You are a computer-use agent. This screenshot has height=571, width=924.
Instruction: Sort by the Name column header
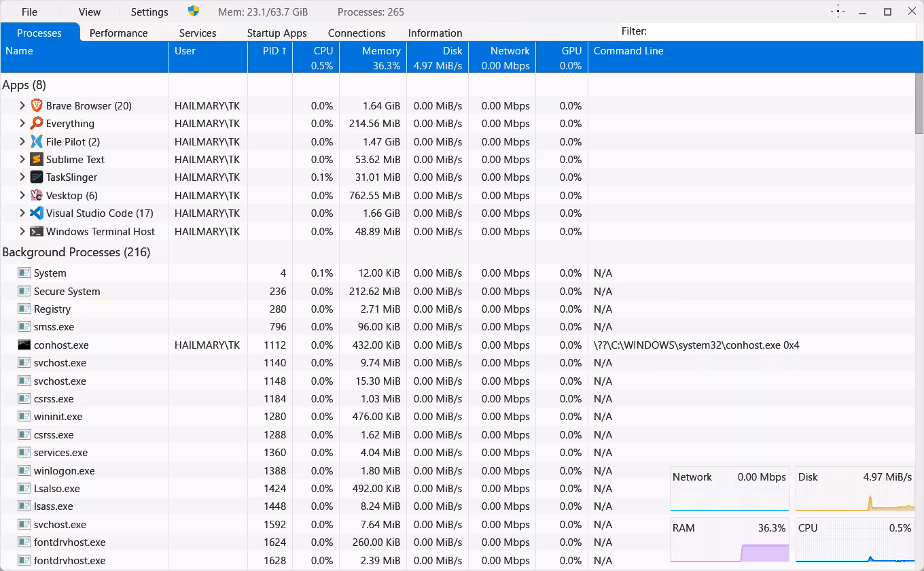coord(84,57)
